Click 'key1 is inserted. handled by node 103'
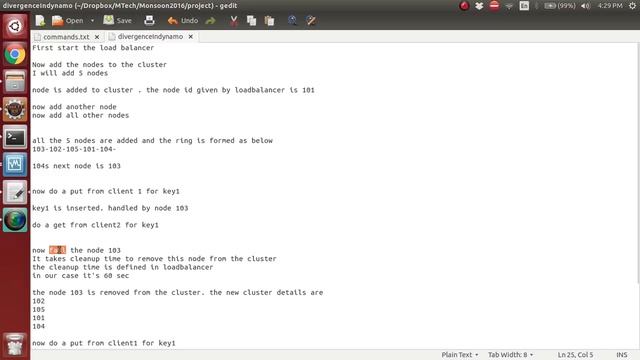This screenshot has height=360, width=640. (110, 208)
